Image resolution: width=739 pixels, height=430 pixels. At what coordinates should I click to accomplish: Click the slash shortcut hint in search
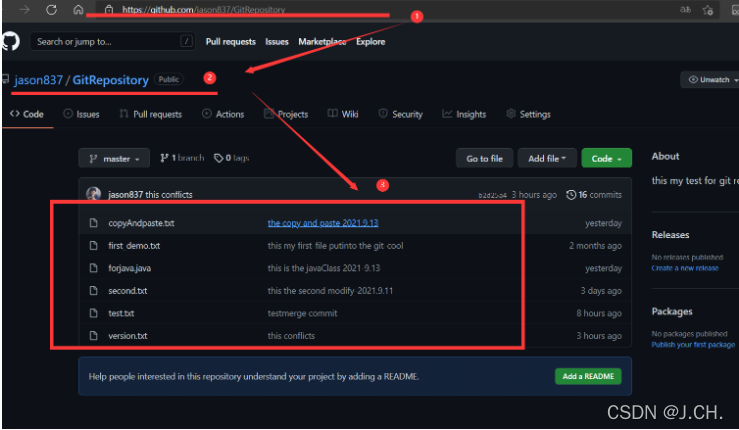tap(187, 41)
